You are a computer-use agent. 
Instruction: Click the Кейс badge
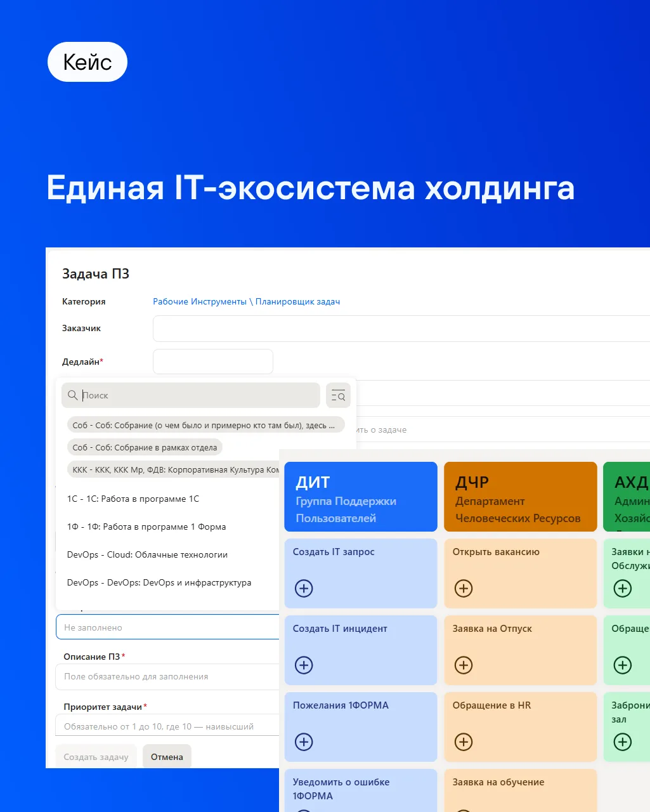(88, 62)
